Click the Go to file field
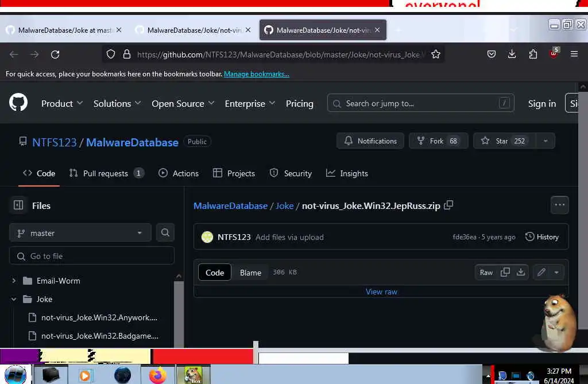 click(x=91, y=256)
